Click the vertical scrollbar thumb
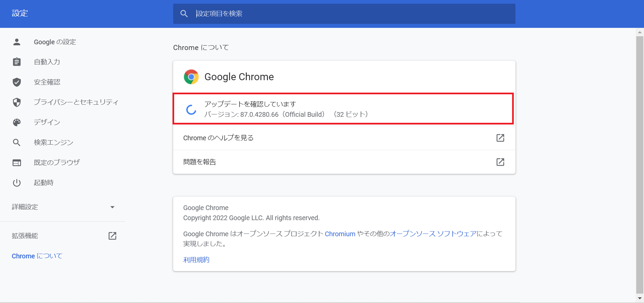This screenshot has width=644, height=303. tap(640, 164)
